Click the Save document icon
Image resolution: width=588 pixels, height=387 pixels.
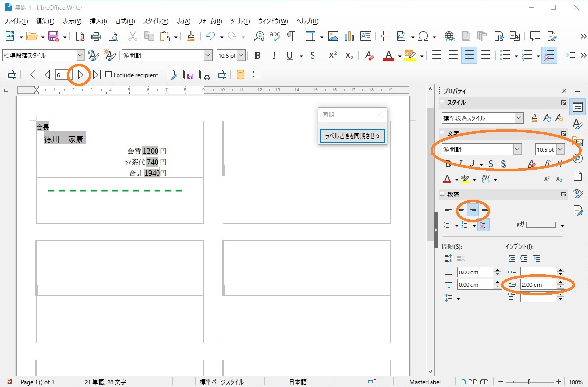(53, 36)
